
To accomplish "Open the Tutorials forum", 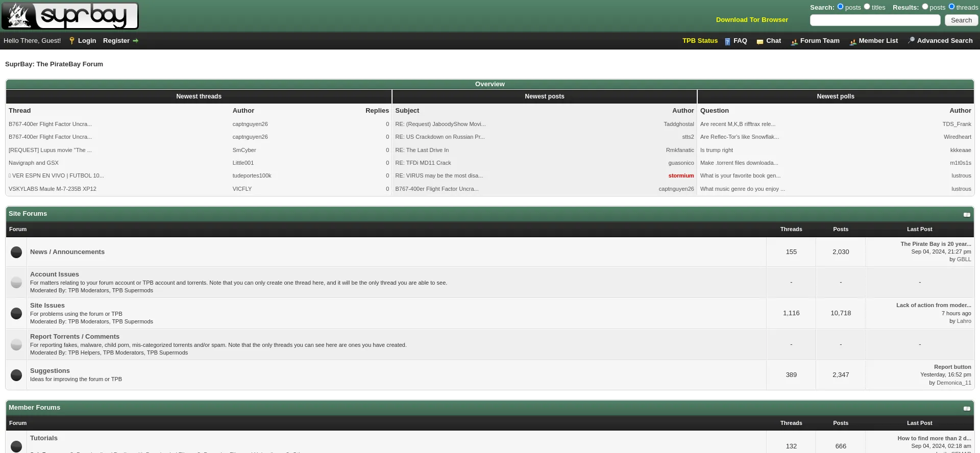I will pyautogui.click(x=44, y=438).
